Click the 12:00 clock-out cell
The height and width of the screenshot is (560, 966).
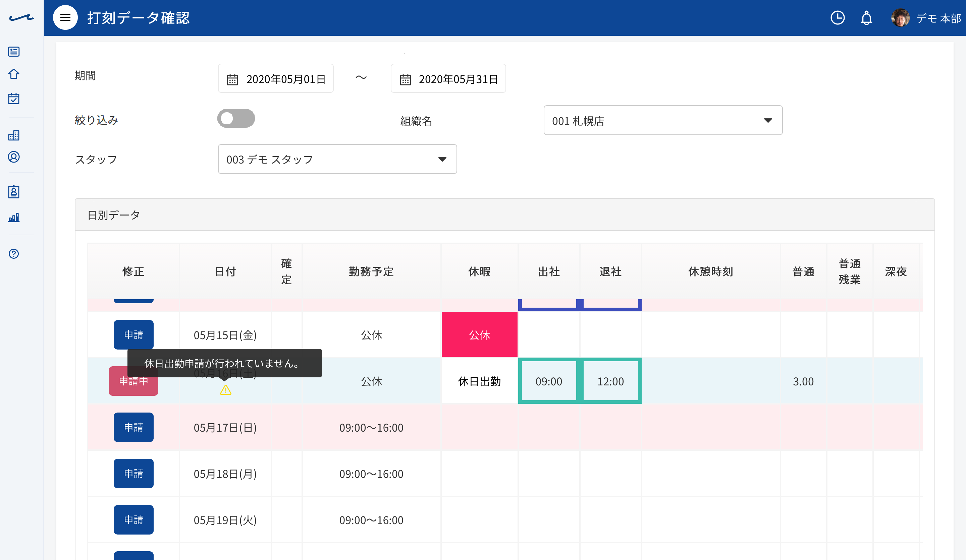tap(611, 381)
